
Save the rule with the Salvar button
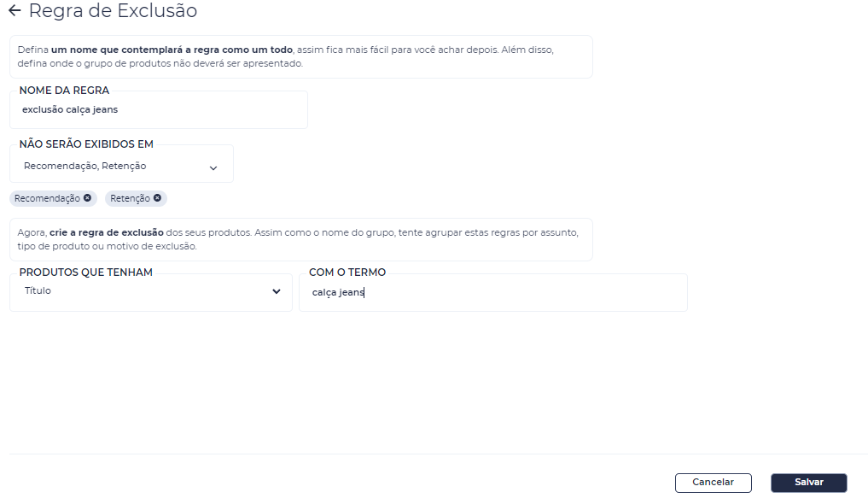point(809,483)
